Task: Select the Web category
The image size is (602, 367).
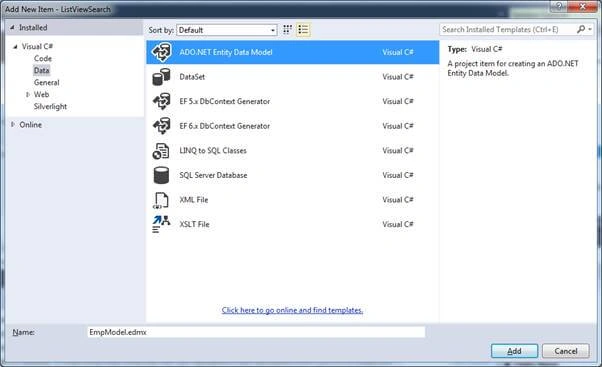Action: [x=41, y=94]
